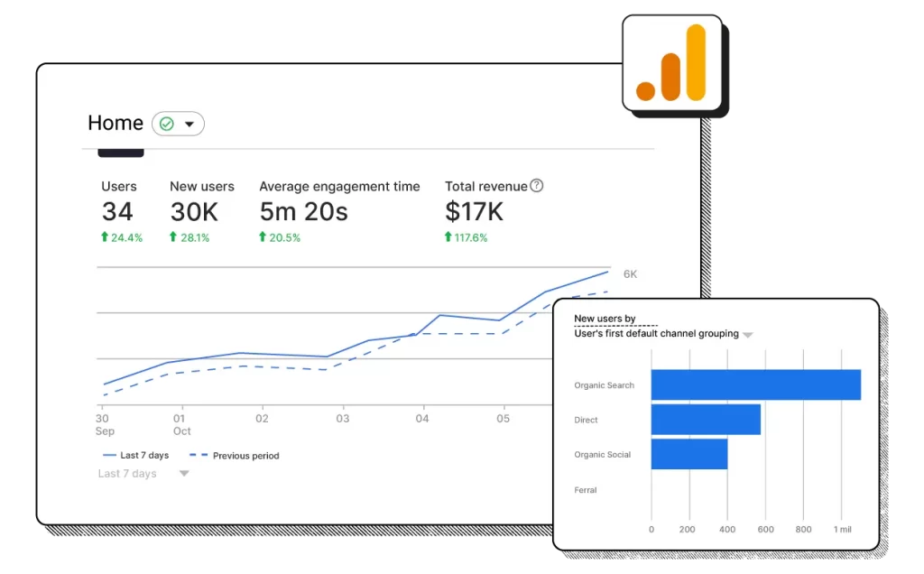The image size is (924, 574).
Task: Click the Users metric showing 34
Action: point(116,211)
